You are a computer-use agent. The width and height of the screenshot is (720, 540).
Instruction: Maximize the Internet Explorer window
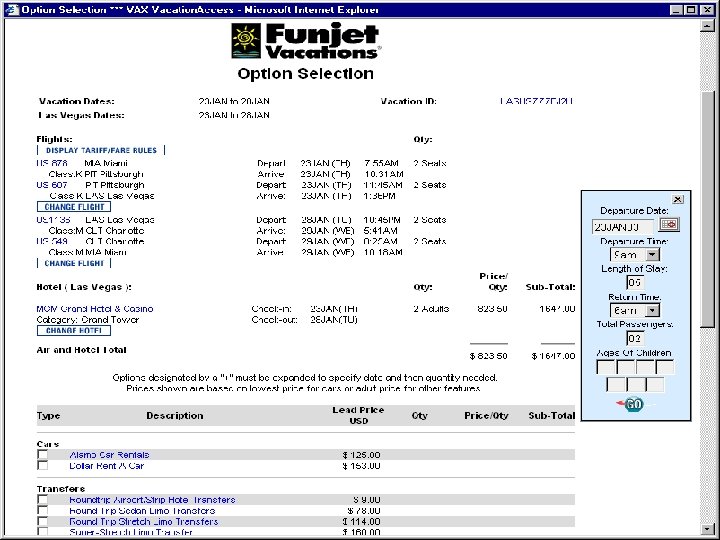click(x=691, y=9)
